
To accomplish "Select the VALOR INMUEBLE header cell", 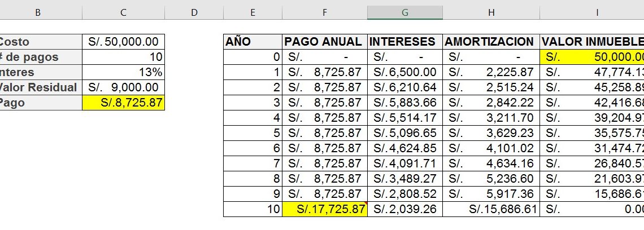I will pyautogui.click(x=591, y=42).
